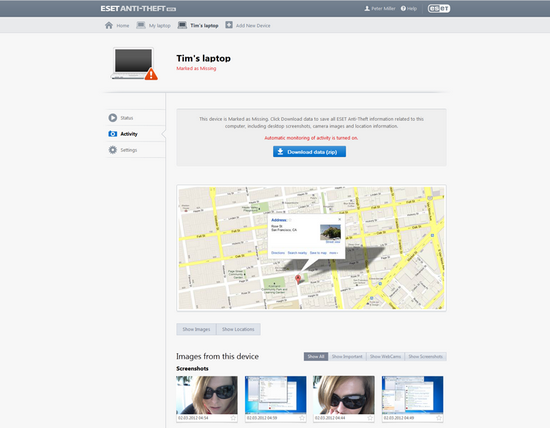This screenshot has height=428, width=550.
Task: Open webcam image dated 02-03-2012 04:44
Action: tap(344, 395)
